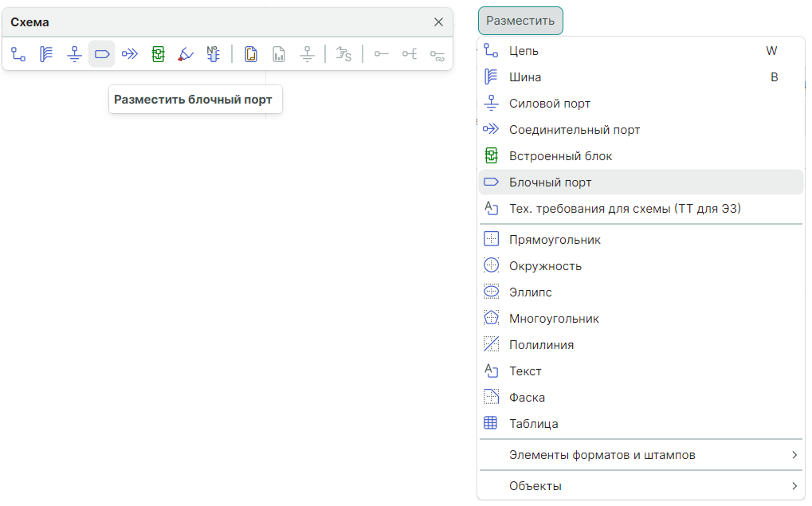Choose Таблица menu item

point(533,424)
